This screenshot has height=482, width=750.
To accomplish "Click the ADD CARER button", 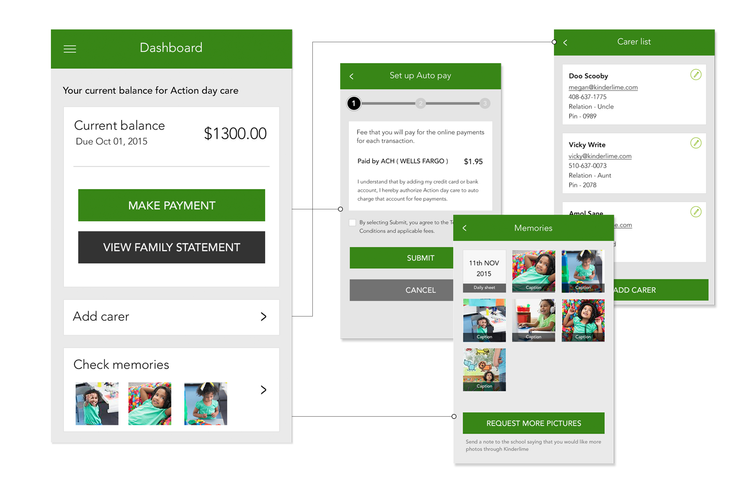I will pyautogui.click(x=661, y=290).
